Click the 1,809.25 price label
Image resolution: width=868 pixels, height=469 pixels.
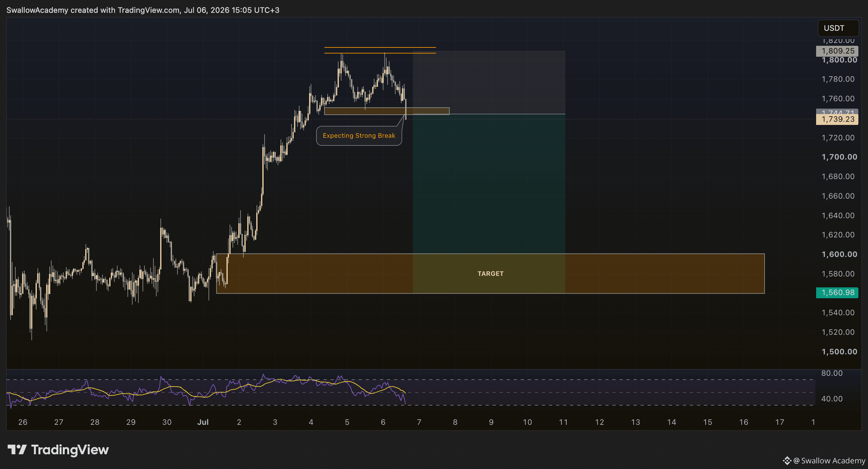[837, 51]
